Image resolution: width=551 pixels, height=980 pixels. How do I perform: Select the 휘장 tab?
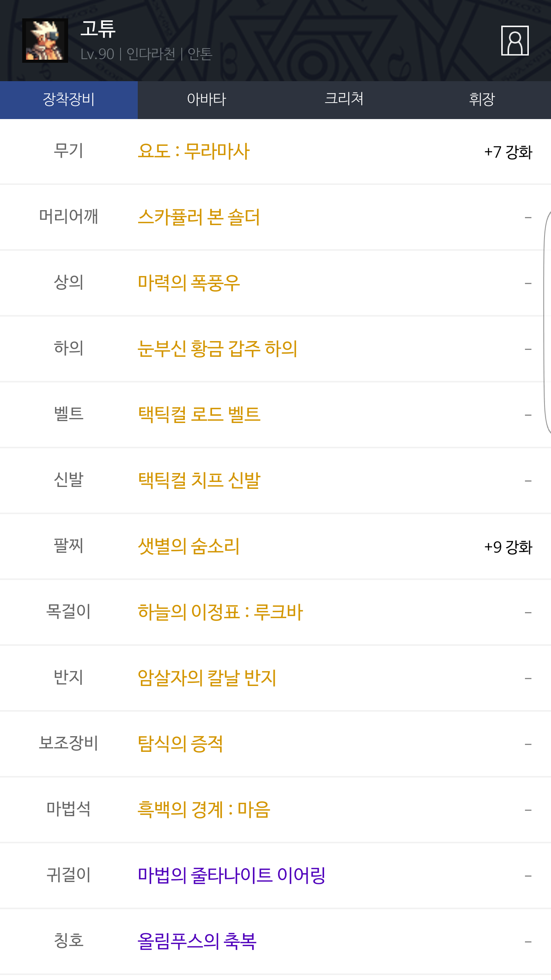(x=482, y=100)
